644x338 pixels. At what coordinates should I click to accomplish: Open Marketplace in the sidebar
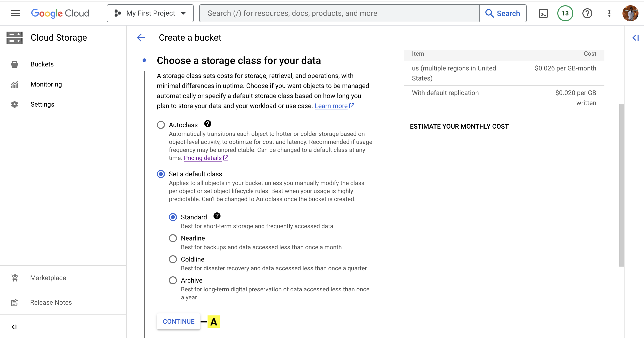63,278
